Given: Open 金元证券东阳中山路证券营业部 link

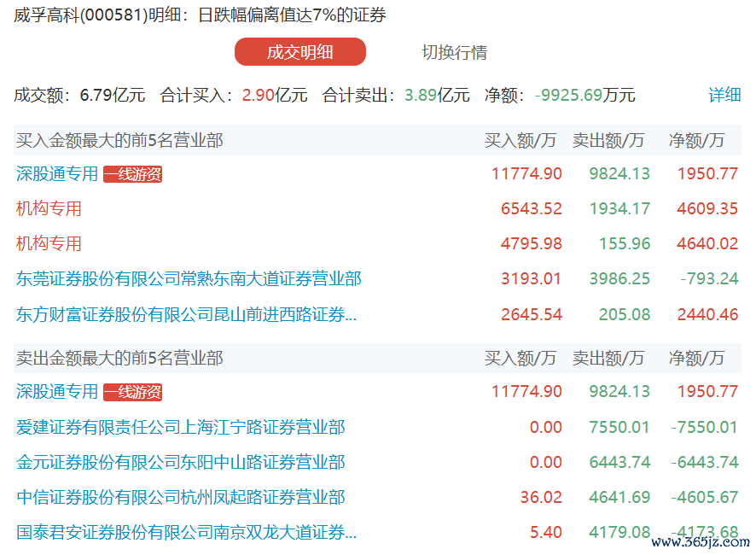Looking at the screenshot, I should [x=180, y=462].
